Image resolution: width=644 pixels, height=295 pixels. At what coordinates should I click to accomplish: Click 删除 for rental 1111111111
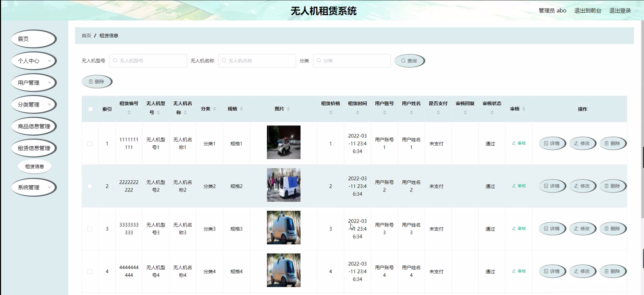pyautogui.click(x=612, y=144)
